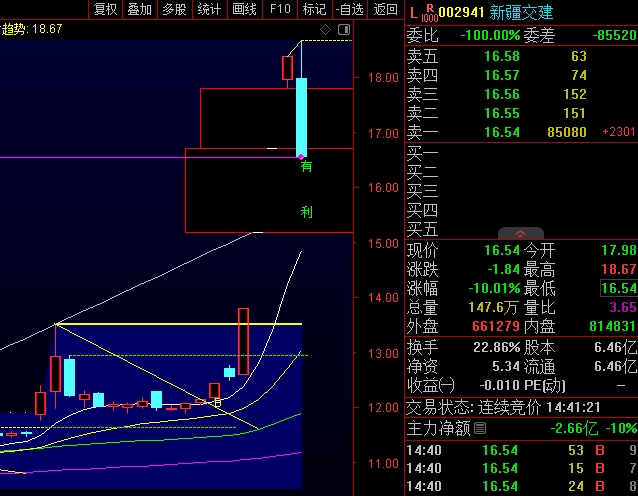Click the diamond icon above chart

pyautogui.click(x=325, y=30)
